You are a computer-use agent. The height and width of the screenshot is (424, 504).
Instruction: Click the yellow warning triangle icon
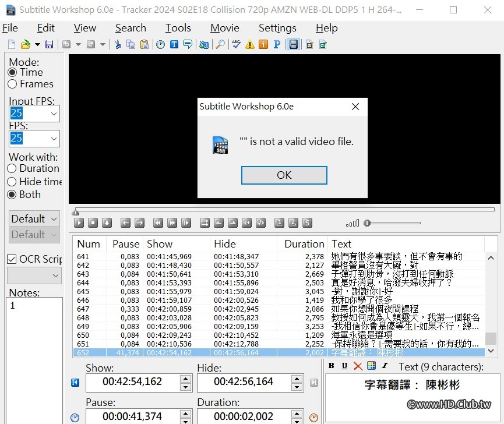click(x=250, y=44)
